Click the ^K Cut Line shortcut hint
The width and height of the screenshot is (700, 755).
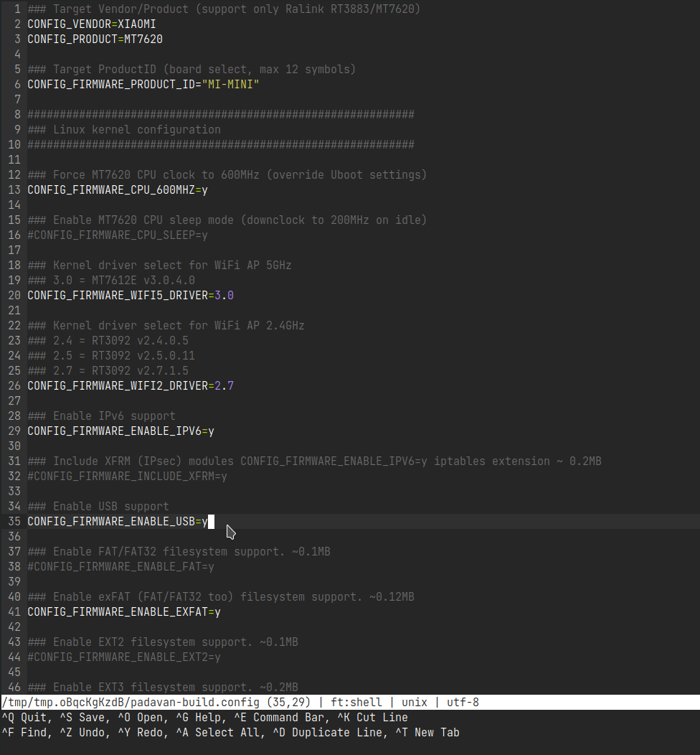372,718
